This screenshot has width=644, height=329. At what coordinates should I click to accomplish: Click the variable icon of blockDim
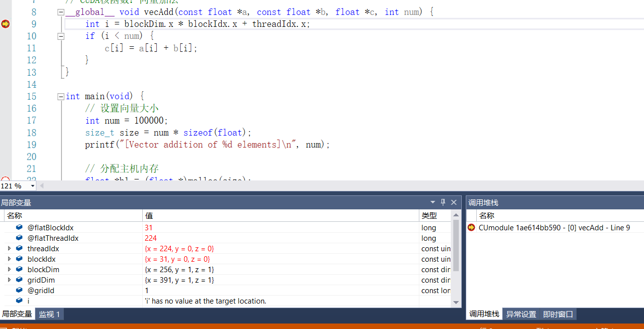[19, 269]
